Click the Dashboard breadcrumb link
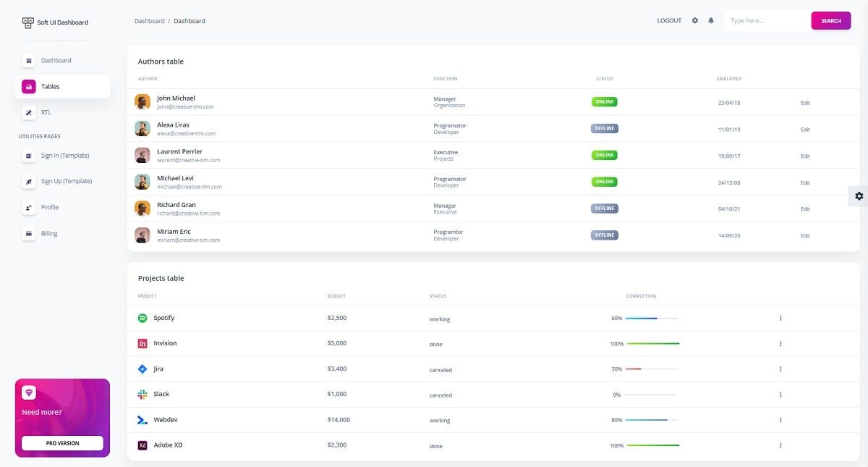 tap(150, 20)
